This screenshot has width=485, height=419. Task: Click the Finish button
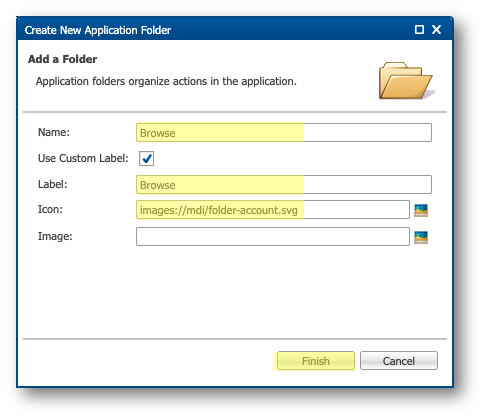click(x=316, y=361)
